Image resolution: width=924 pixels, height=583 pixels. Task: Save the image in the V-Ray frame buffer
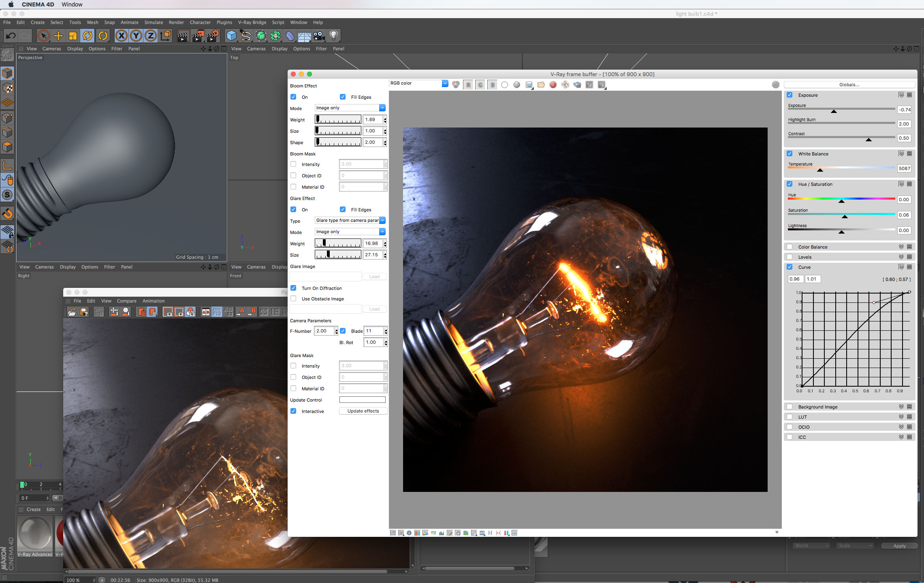click(529, 85)
